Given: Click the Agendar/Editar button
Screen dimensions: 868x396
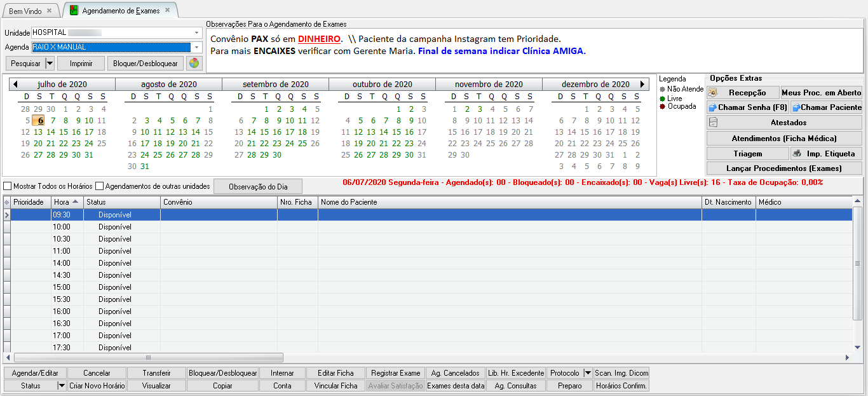Looking at the screenshot, I should tap(35, 373).
